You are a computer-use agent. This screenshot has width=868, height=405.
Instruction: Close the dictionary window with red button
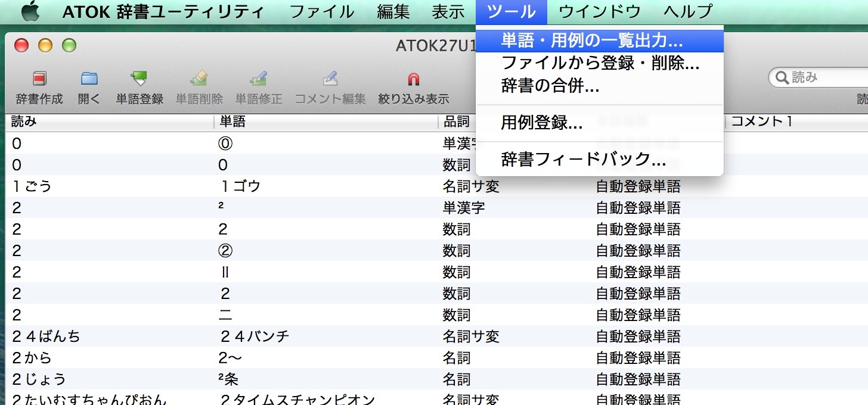click(21, 45)
